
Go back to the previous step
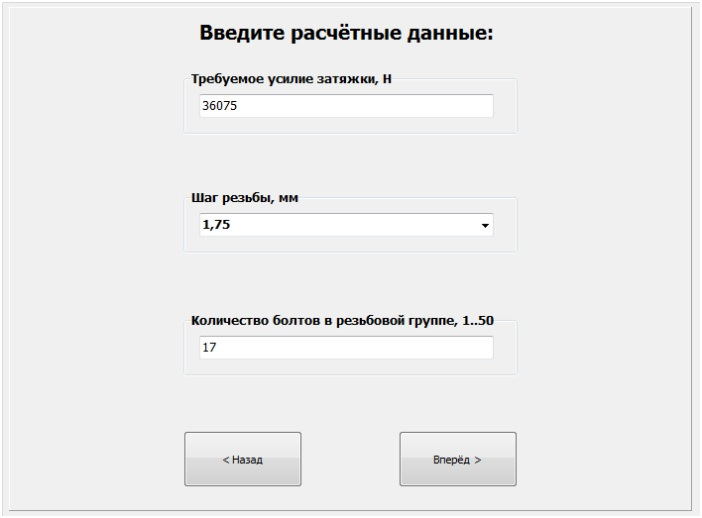pos(242,460)
